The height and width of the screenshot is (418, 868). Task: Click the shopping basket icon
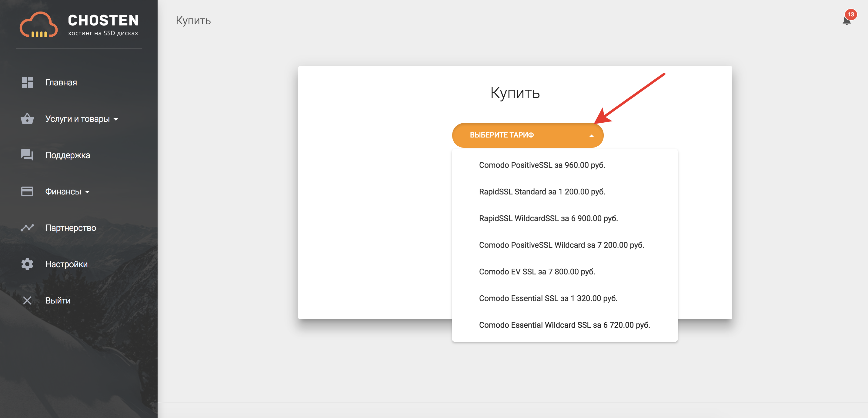coord(27,118)
